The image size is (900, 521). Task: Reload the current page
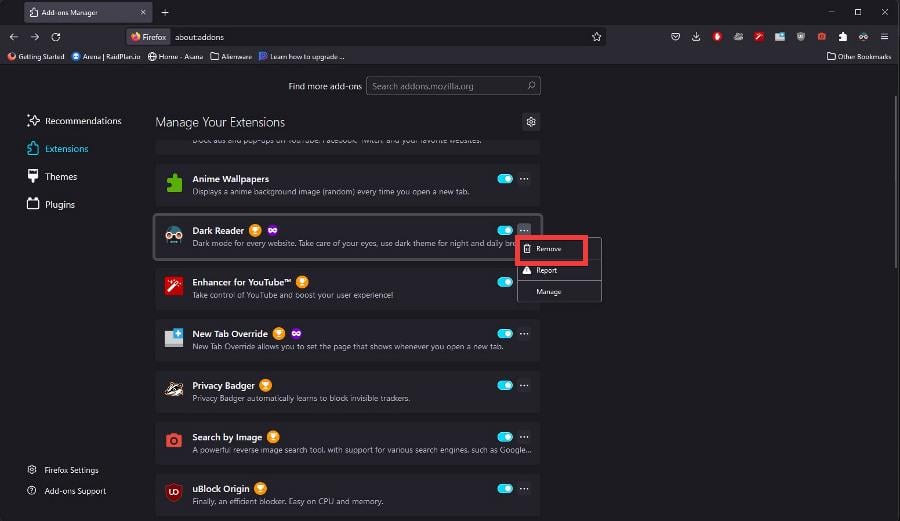tap(56, 37)
